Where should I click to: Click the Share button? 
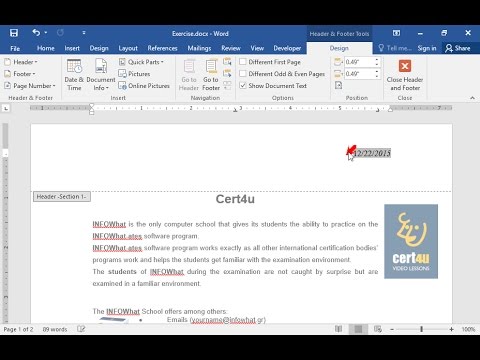[x=458, y=48]
